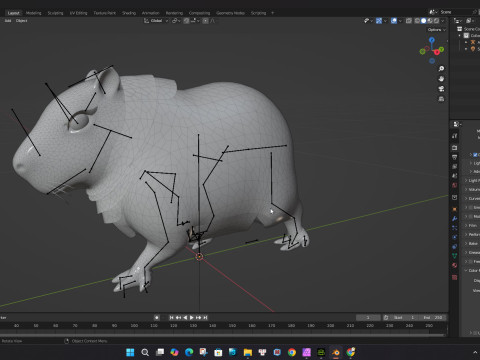
Task: Click the viewport zoom magnifier icon
Action: click(x=441, y=69)
